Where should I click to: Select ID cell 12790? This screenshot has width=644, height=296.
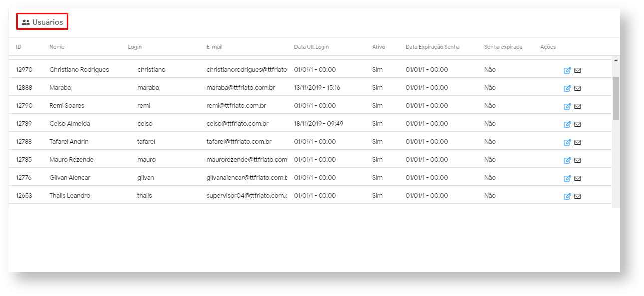(24, 106)
